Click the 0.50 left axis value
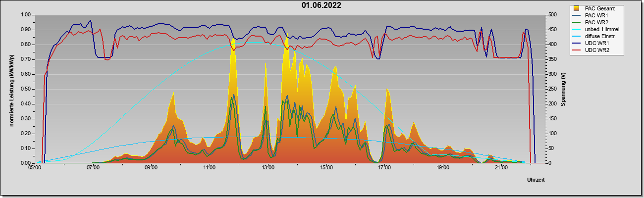 click(x=25, y=89)
